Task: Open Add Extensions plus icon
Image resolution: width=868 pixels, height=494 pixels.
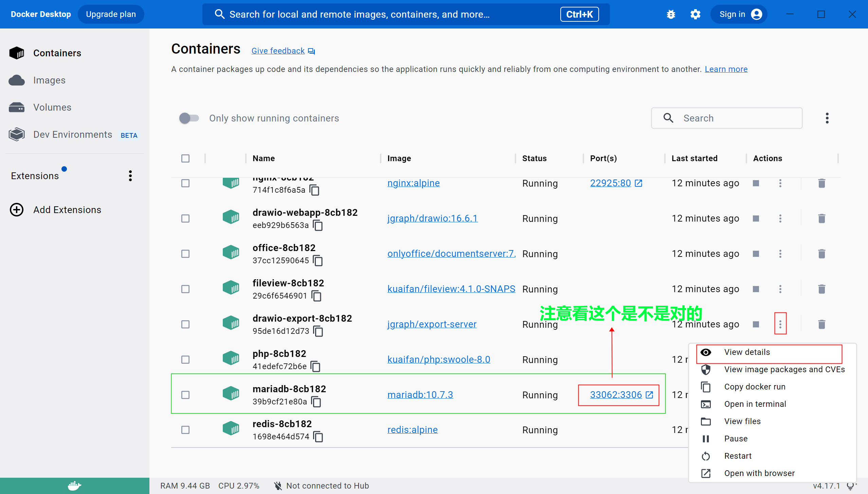Action: 17,210
